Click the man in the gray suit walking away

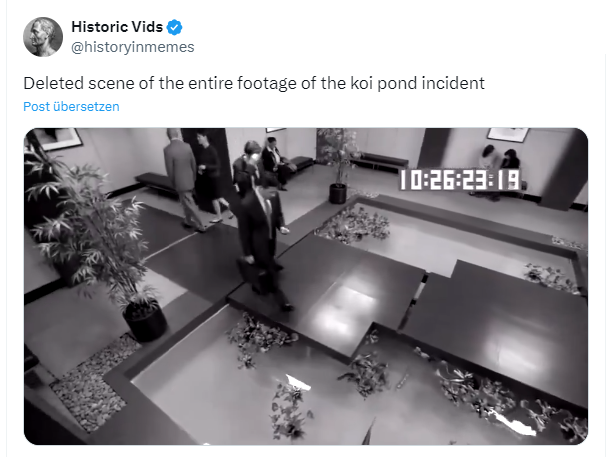(x=183, y=180)
